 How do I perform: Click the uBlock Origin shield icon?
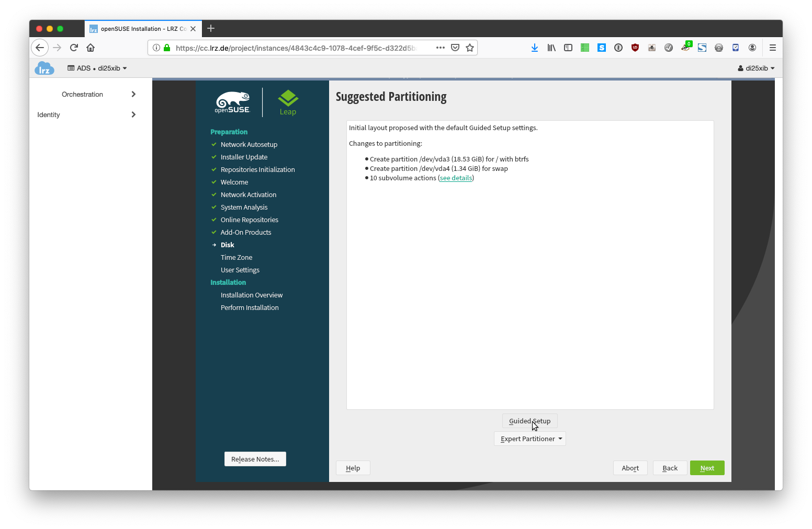pyautogui.click(x=635, y=48)
